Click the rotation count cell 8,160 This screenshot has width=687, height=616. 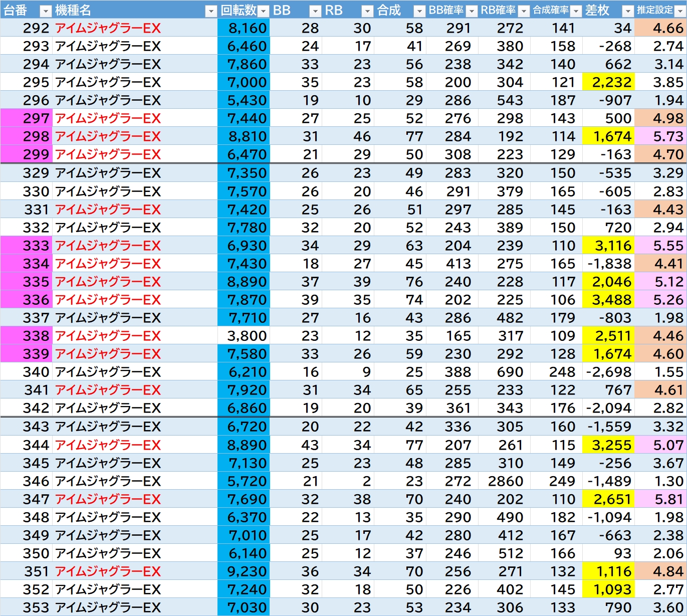point(244,28)
